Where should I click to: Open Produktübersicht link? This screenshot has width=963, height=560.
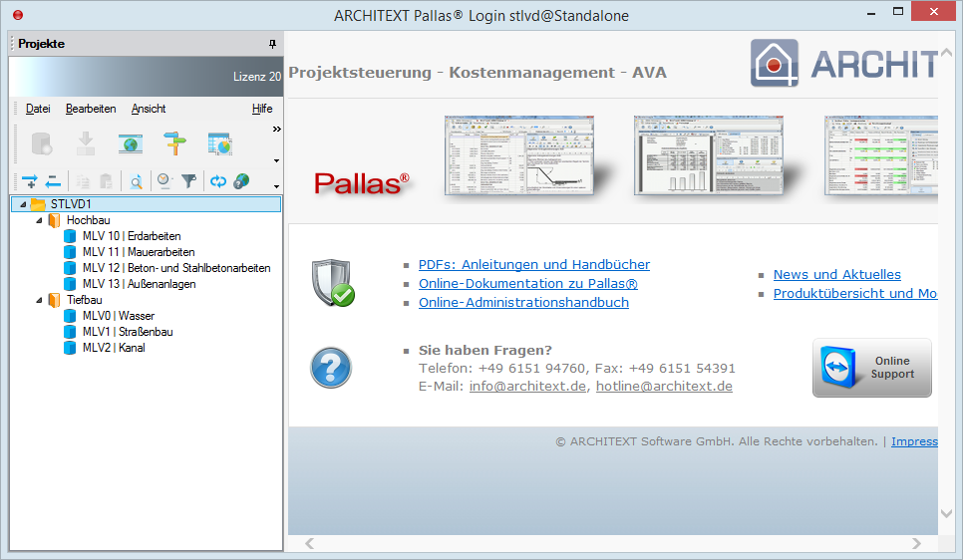[x=855, y=294]
